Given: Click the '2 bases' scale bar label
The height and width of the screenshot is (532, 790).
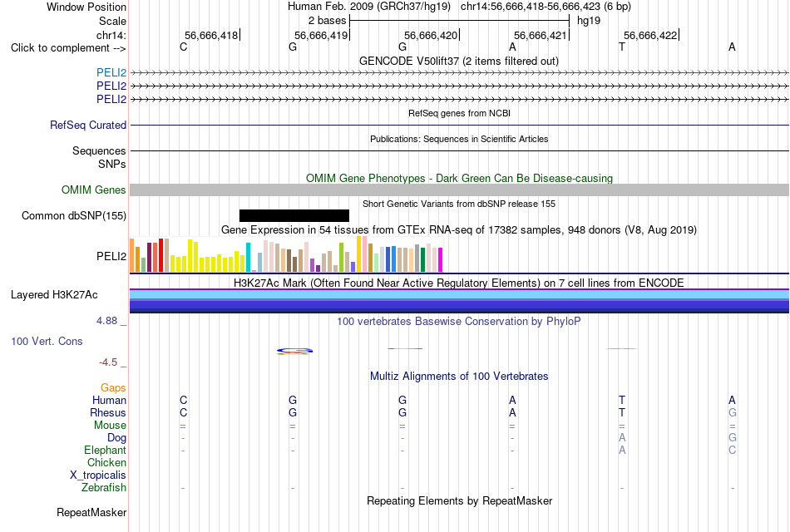Looking at the screenshot, I should click(327, 21).
